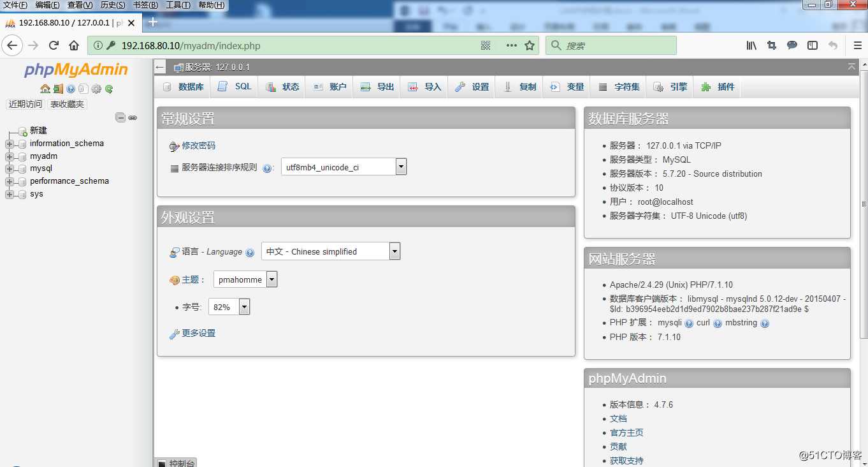
Task: Open utf8mb4_unicode_ci collation dropdown
Action: 344,167
